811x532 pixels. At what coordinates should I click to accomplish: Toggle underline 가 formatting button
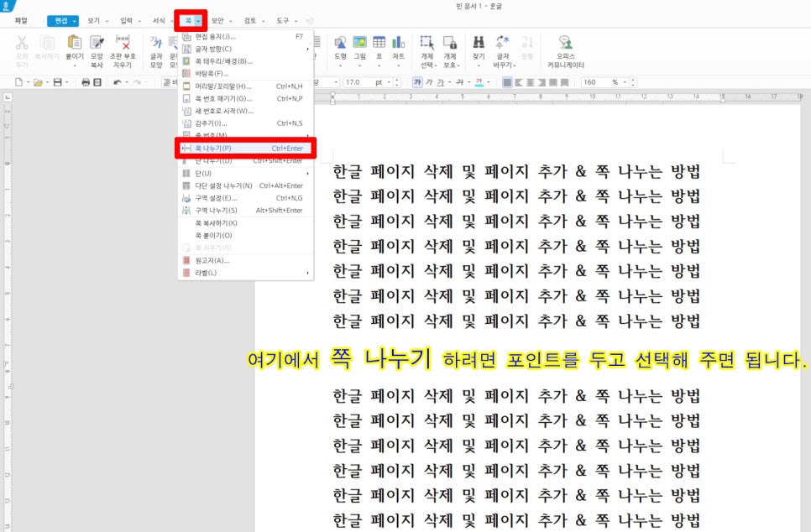tap(440, 82)
